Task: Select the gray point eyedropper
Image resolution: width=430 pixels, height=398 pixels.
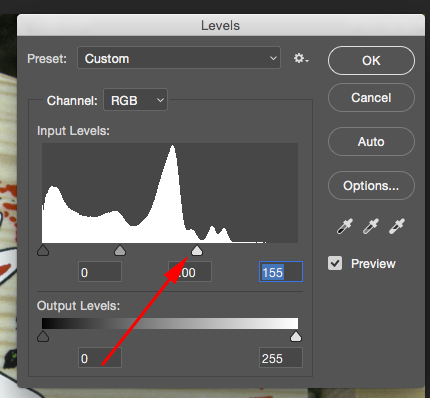Action: pyautogui.click(x=371, y=226)
